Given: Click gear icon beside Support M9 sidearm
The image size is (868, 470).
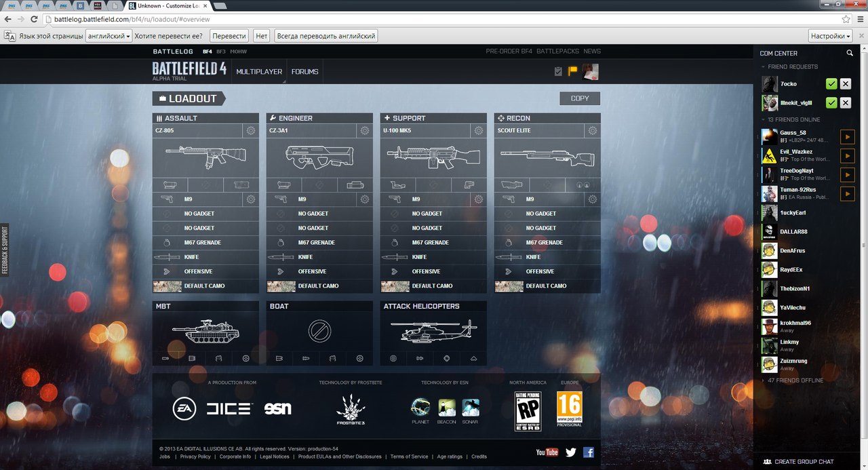Looking at the screenshot, I should (478, 199).
